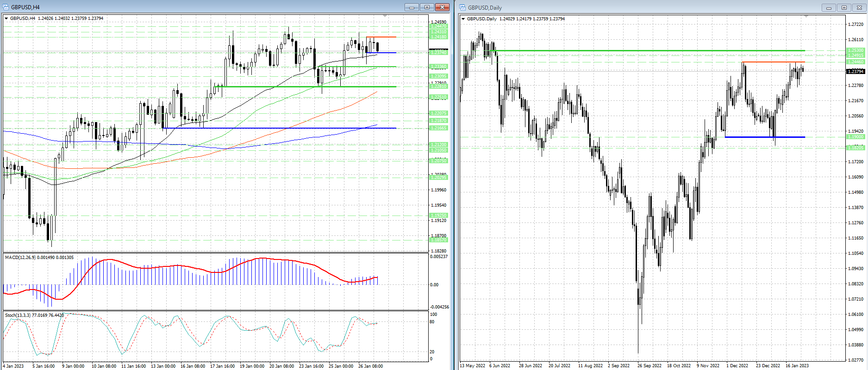Expand the triangle beside GBPUSD,H4 symbol label

(6, 18)
